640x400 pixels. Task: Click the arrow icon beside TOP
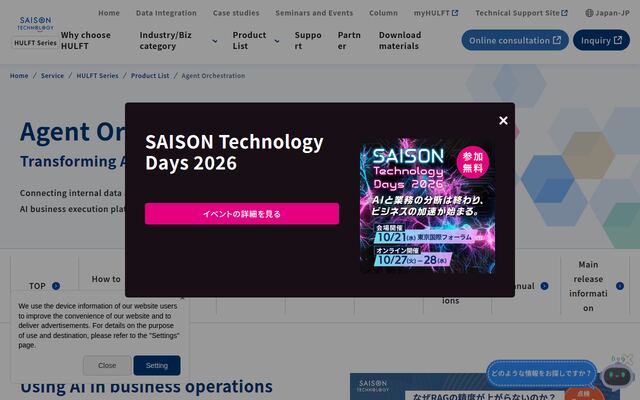[x=56, y=286]
